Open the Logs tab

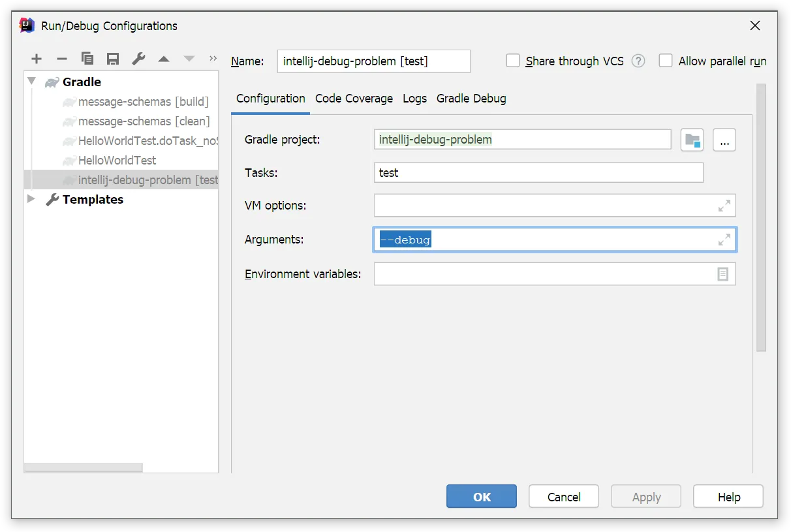point(414,99)
